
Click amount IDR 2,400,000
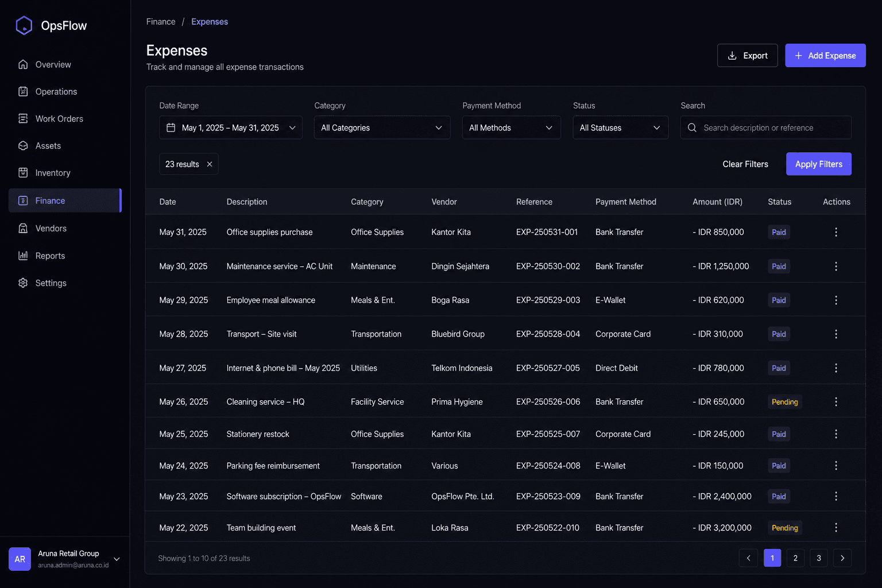(x=722, y=496)
